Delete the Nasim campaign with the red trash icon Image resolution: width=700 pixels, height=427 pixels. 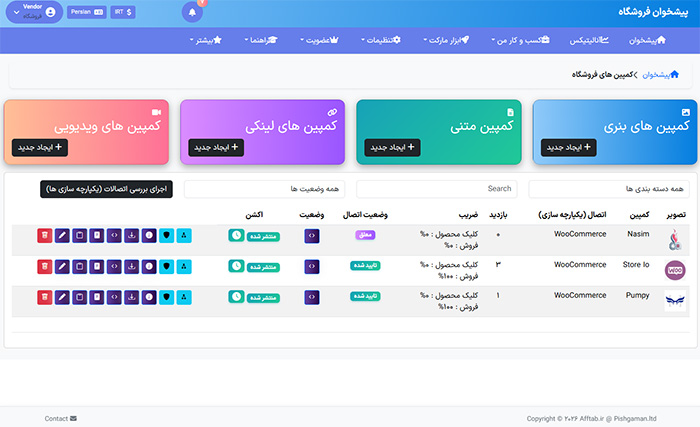(x=44, y=236)
